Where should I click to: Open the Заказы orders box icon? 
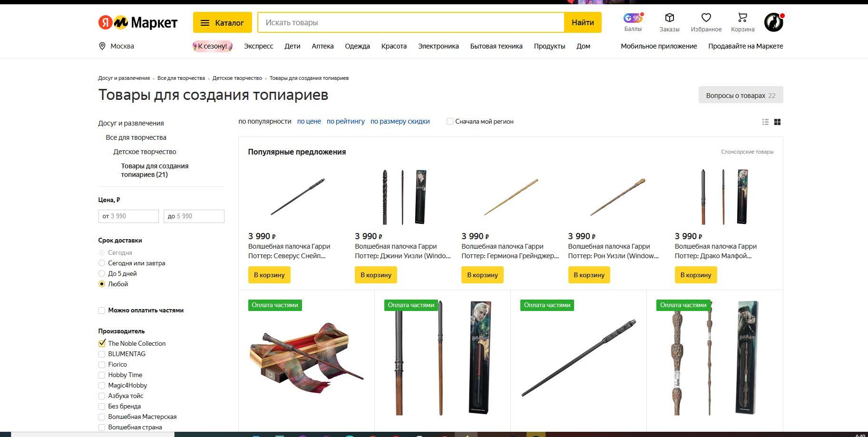(669, 18)
